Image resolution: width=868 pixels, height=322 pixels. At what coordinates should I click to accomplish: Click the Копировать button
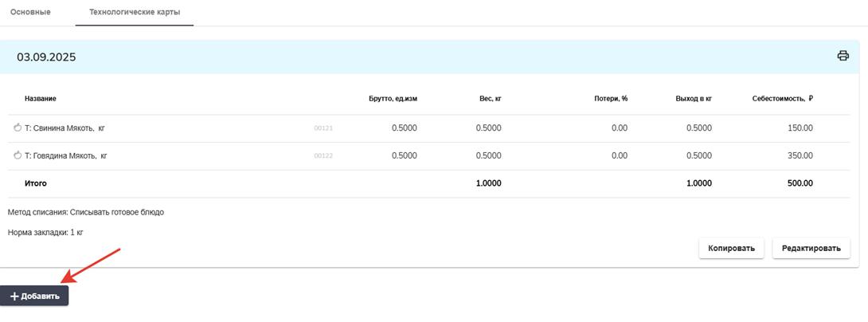(x=731, y=248)
